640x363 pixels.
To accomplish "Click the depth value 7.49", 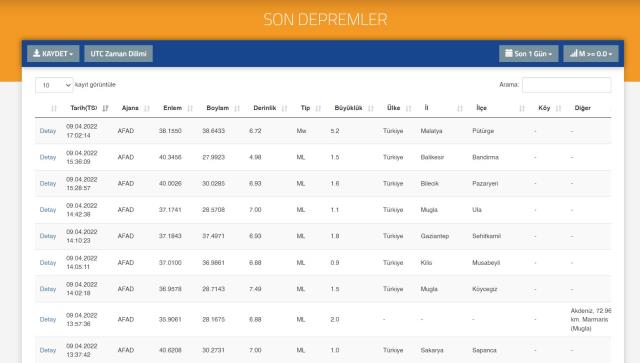I will 255,289.
